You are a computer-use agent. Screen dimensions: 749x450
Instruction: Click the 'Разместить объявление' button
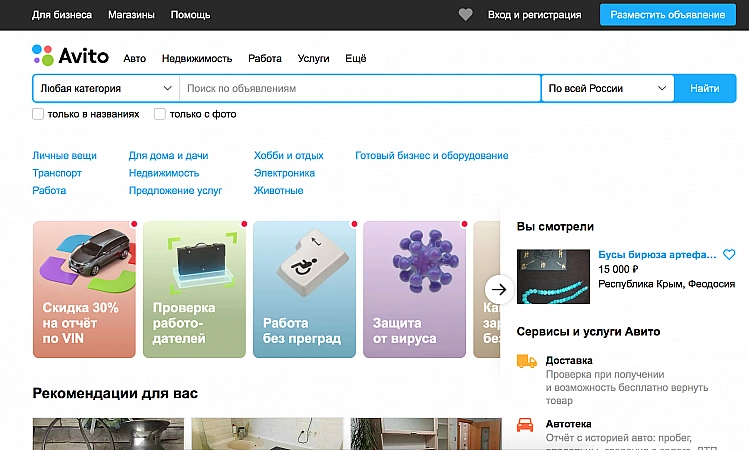pos(667,15)
